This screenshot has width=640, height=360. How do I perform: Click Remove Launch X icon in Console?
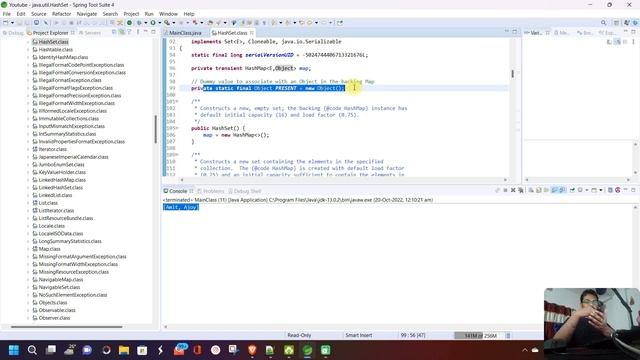513,190
